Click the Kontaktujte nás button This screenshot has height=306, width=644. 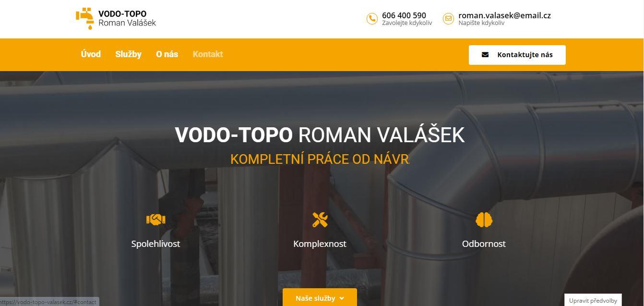[517, 55]
